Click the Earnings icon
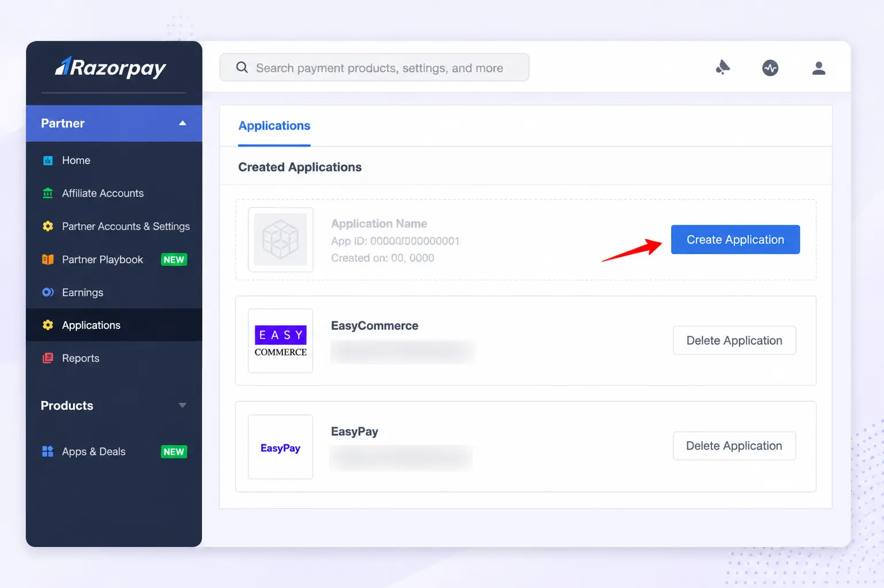The width and height of the screenshot is (884, 588). pyautogui.click(x=48, y=292)
